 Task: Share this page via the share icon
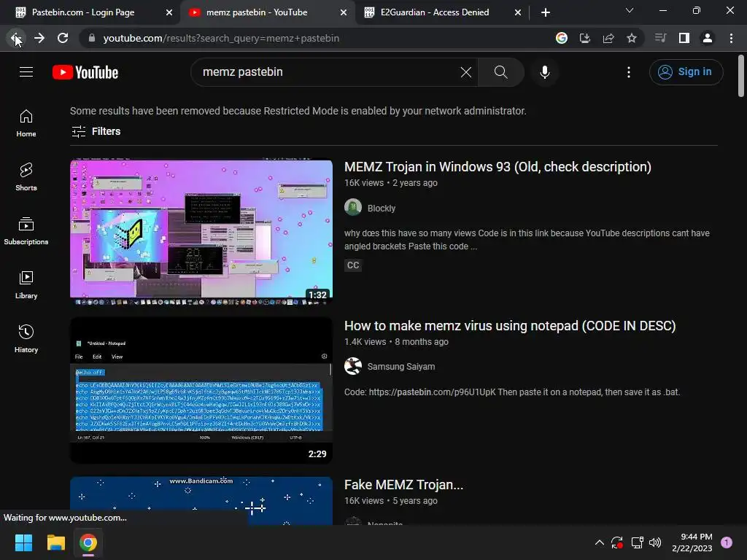pyautogui.click(x=608, y=38)
